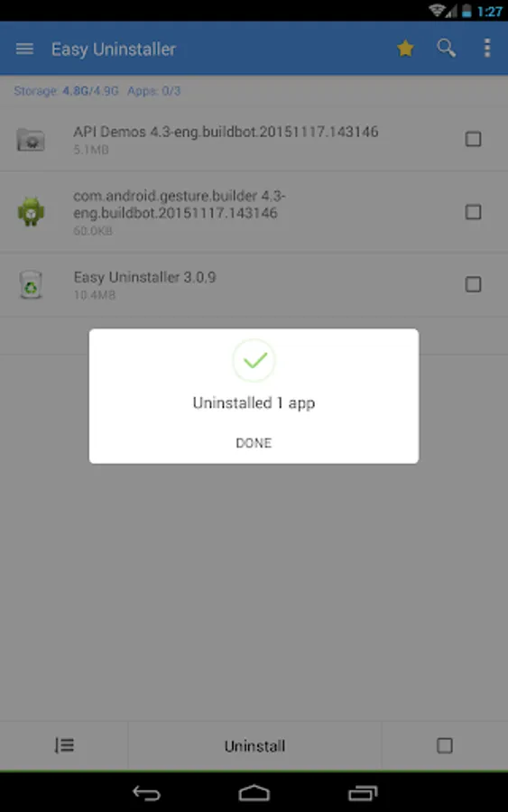
Task: Toggle the select-all checkbox in bottom bar
Action: coord(444,746)
